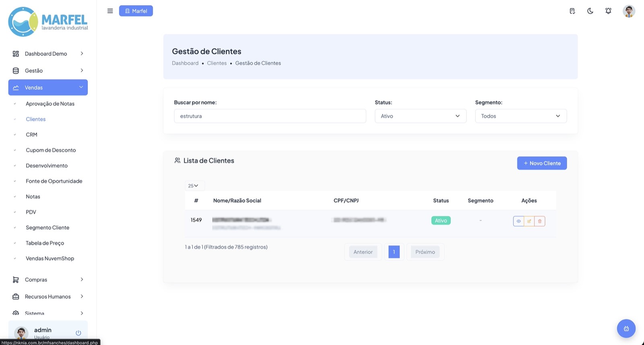The height and width of the screenshot is (345, 644).
Task: Click the hamburger menu icon
Action: [110, 11]
